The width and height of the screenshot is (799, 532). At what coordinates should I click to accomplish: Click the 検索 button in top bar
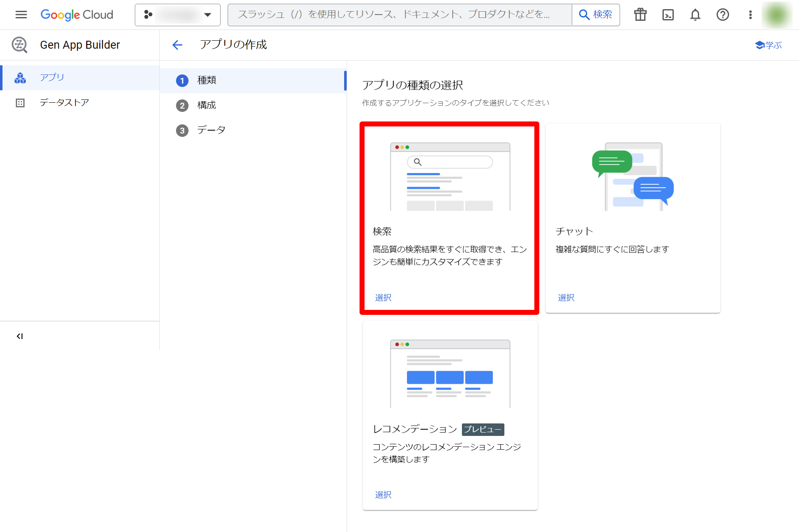pos(596,15)
